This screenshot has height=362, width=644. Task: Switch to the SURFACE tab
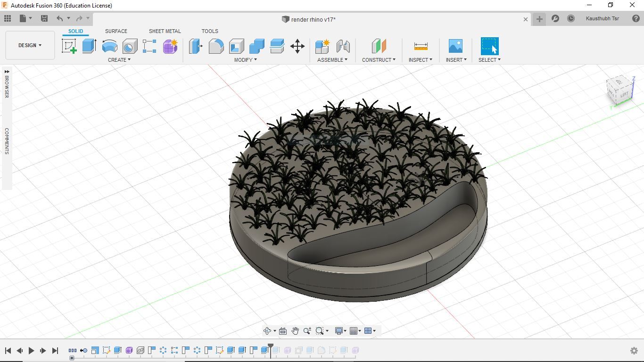(116, 31)
